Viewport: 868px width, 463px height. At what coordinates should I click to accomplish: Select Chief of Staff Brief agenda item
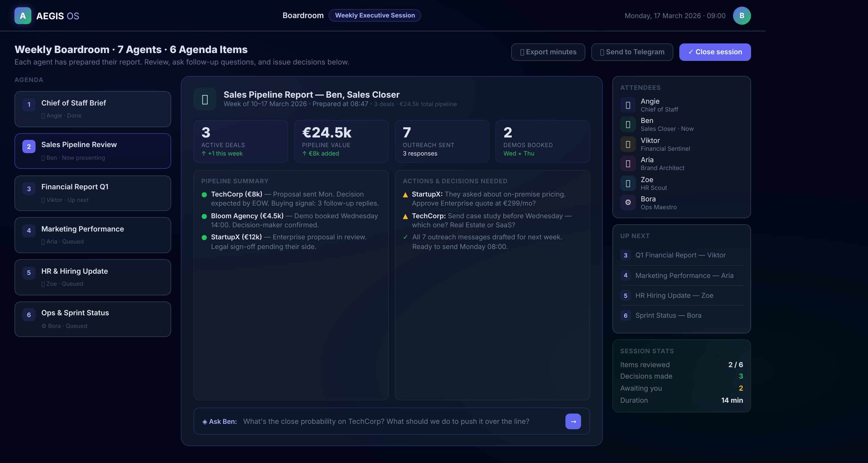[93, 109]
